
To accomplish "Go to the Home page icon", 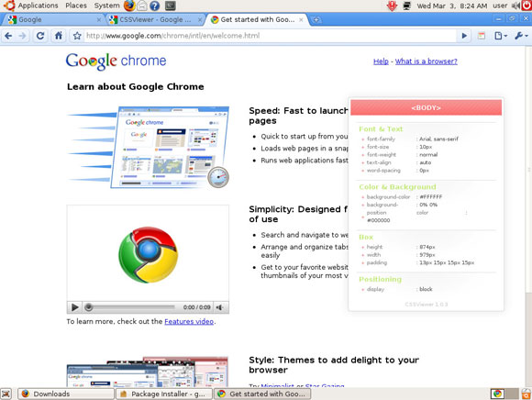I will (59, 36).
